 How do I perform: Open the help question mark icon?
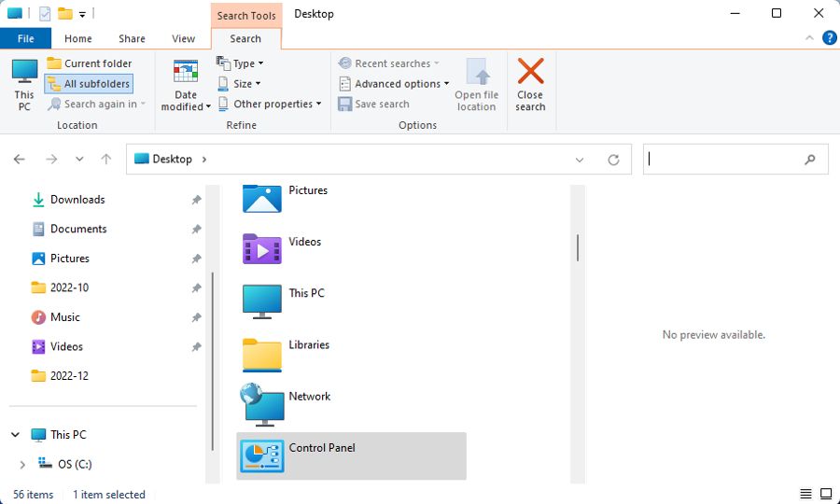tap(830, 37)
